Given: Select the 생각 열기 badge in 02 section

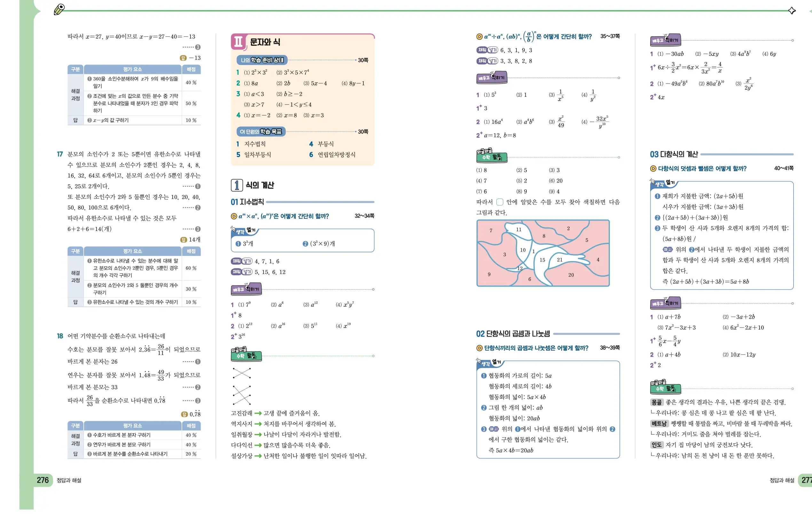Looking at the screenshot, I should [489, 363].
